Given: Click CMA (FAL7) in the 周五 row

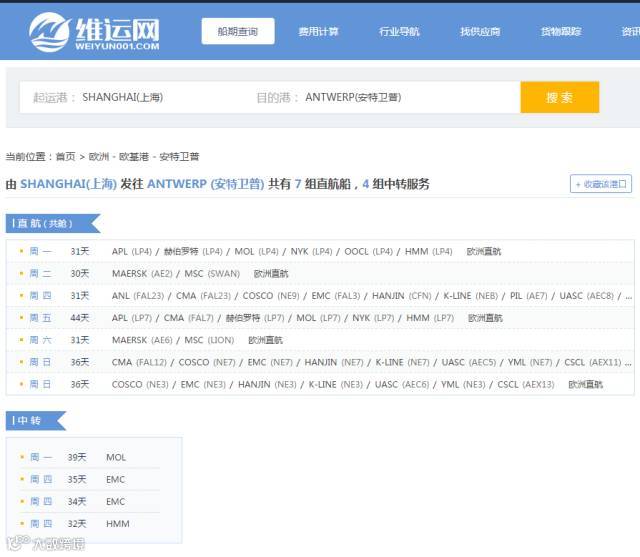Looking at the screenshot, I should tap(189, 317).
